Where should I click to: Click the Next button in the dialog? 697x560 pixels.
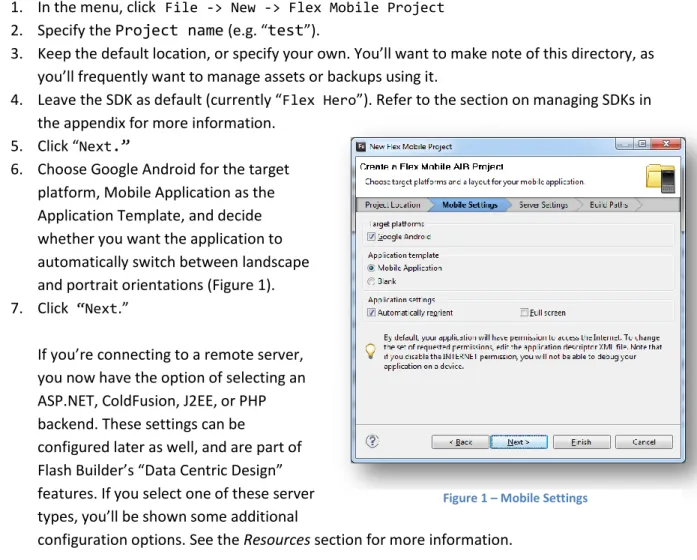pos(518,442)
